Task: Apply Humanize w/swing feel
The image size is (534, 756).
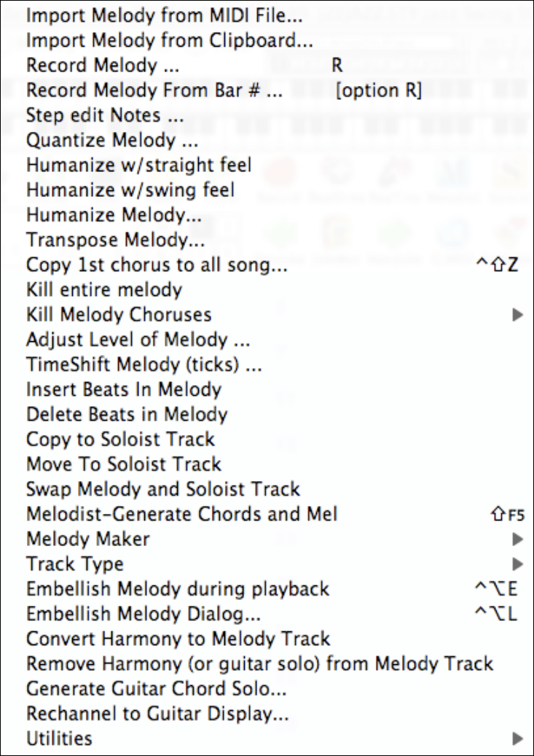Action: [130, 190]
